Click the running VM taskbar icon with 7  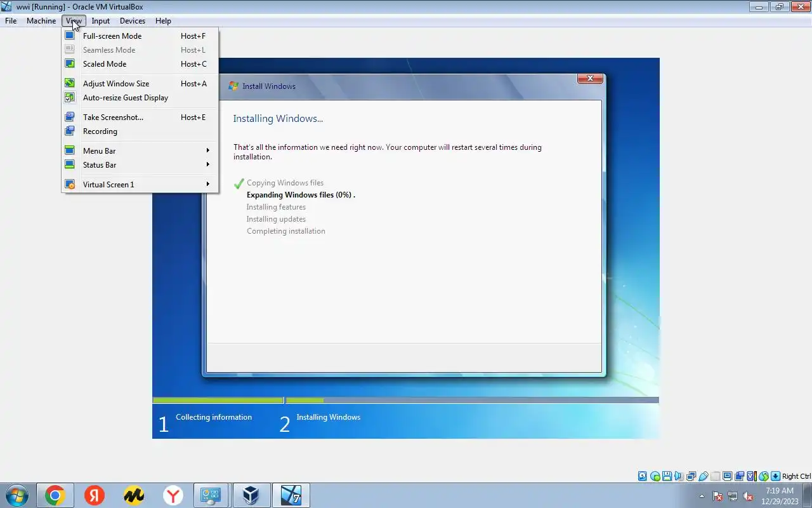click(291, 495)
